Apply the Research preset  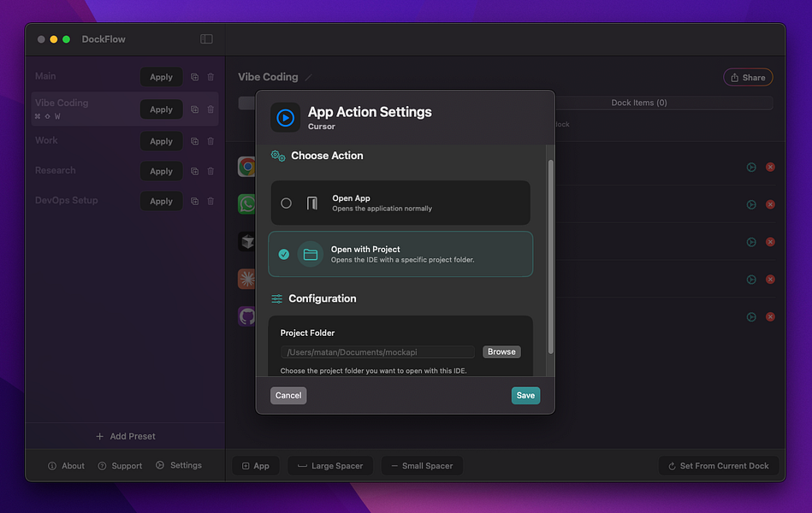161,171
